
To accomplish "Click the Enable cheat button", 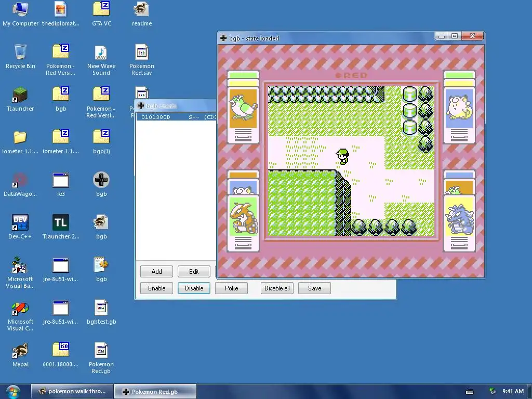I will (x=156, y=288).
